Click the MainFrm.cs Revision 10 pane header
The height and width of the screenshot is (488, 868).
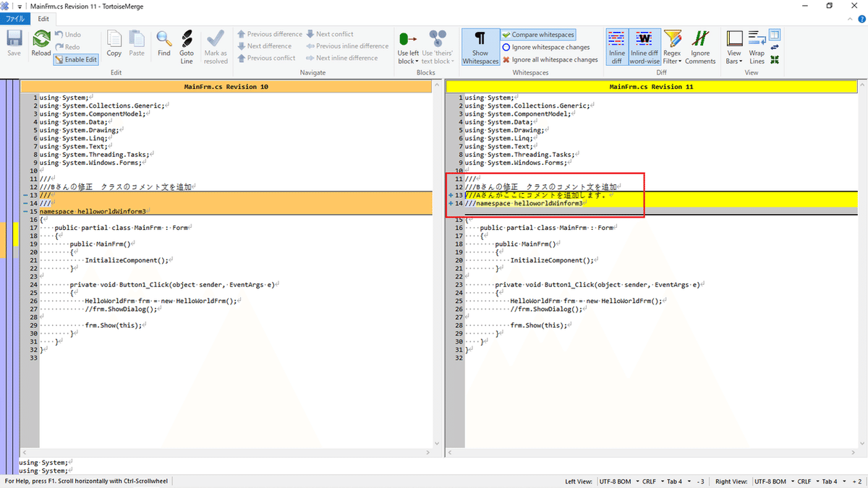coord(226,86)
